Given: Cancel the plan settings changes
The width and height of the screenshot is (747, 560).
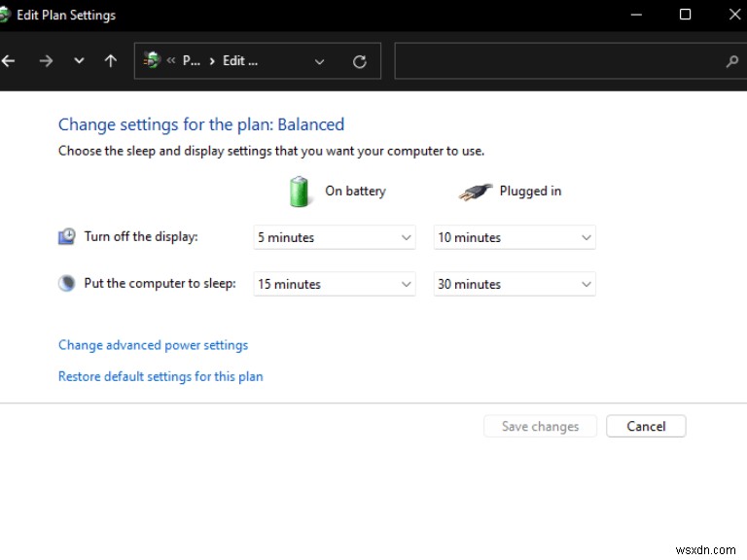Looking at the screenshot, I should (646, 426).
